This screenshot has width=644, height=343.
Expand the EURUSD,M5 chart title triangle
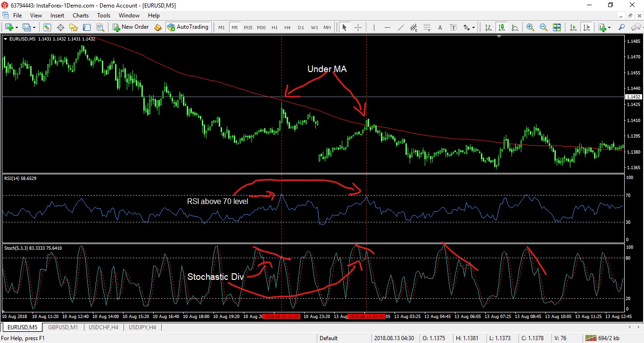(5, 39)
